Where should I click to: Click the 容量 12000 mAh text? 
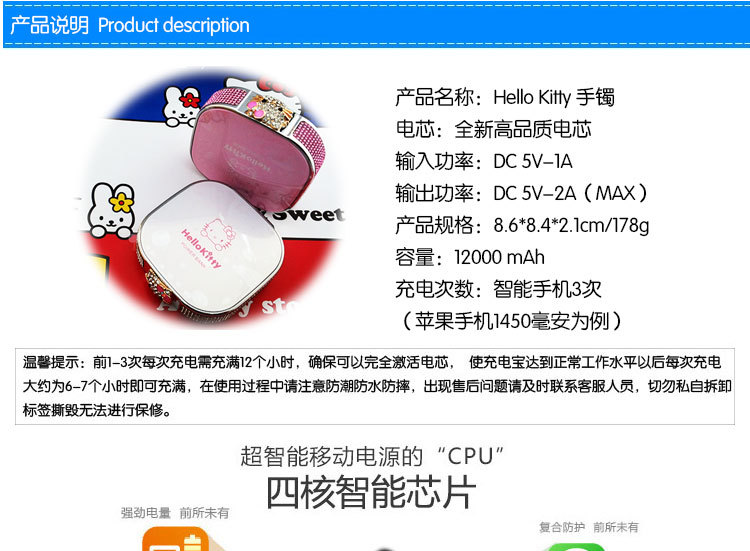click(x=470, y=257)
